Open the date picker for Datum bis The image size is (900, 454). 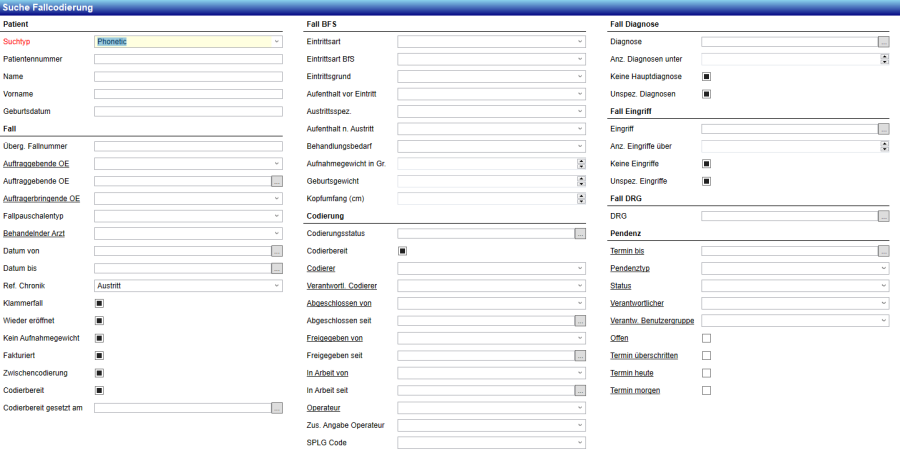tap(277, 269)
